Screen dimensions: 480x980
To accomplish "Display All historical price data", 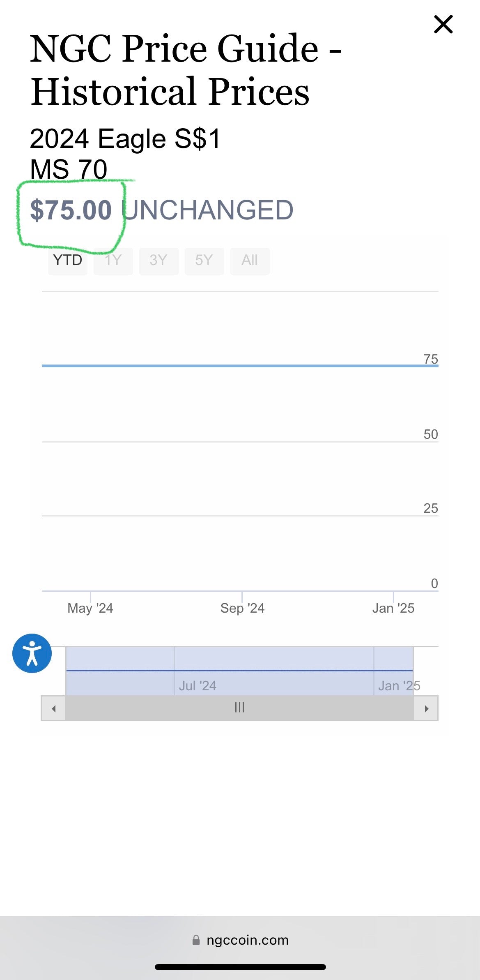I will 250,261.
